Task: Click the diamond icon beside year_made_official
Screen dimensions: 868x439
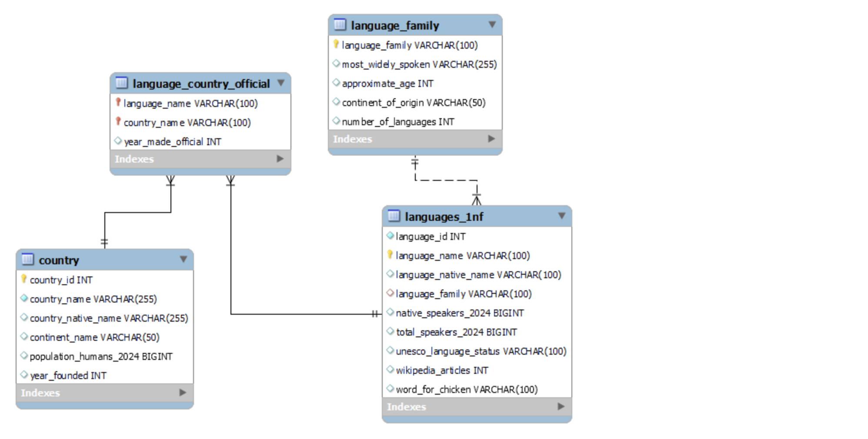Action: 118,141
